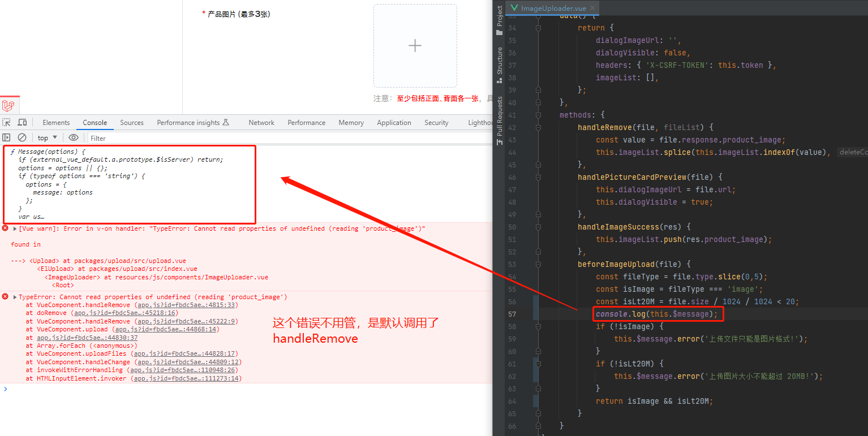
Task: Click the Vue warn red error icon
Action: [5, 228]
